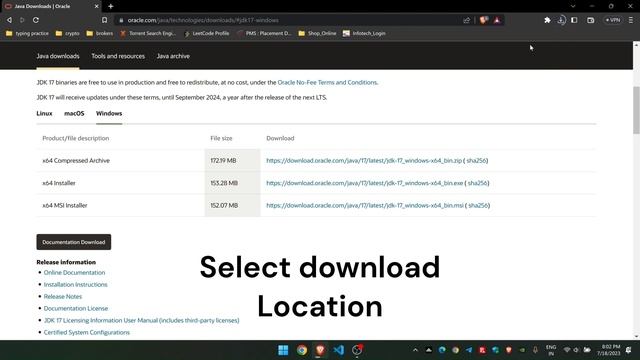The height and width of the screenshot is (360, 640).
Task: Open the crypto bookmark folder
Action: click(x=67, y=33)
